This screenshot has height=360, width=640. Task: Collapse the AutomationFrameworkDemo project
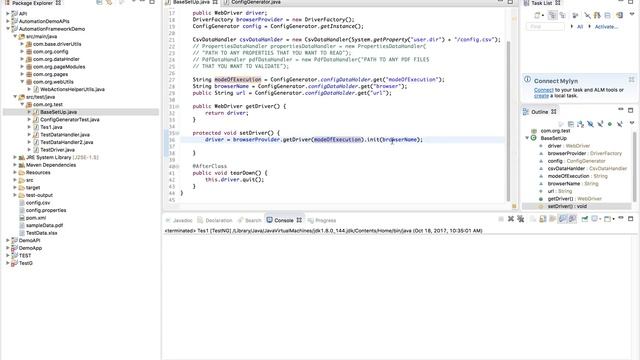click(x=8, y=29)
